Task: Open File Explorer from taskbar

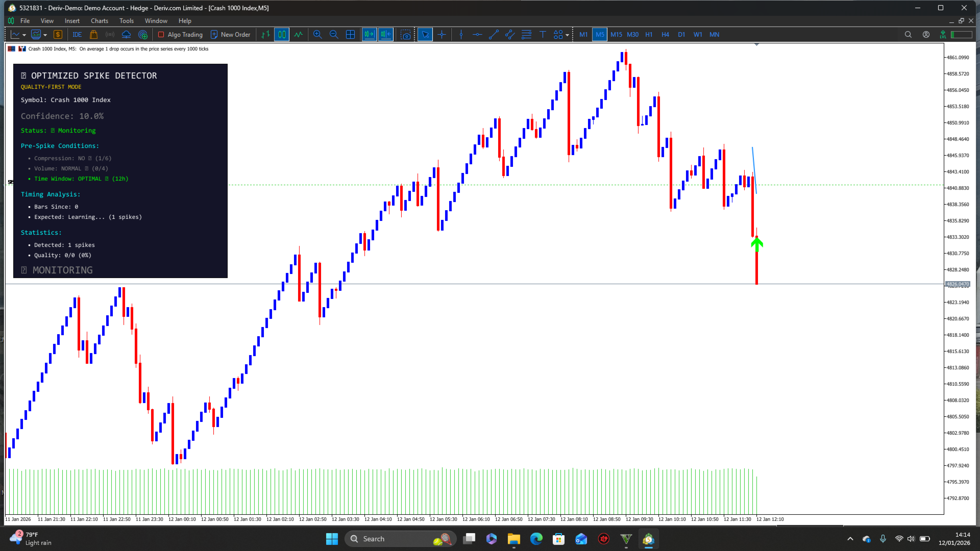Action: tap(513, 539)
